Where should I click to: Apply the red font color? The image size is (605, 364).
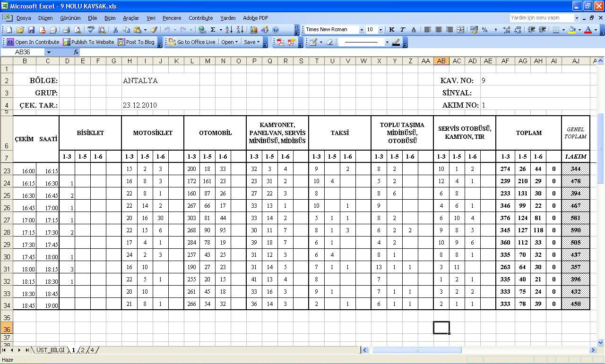click(x=588, y=30)
